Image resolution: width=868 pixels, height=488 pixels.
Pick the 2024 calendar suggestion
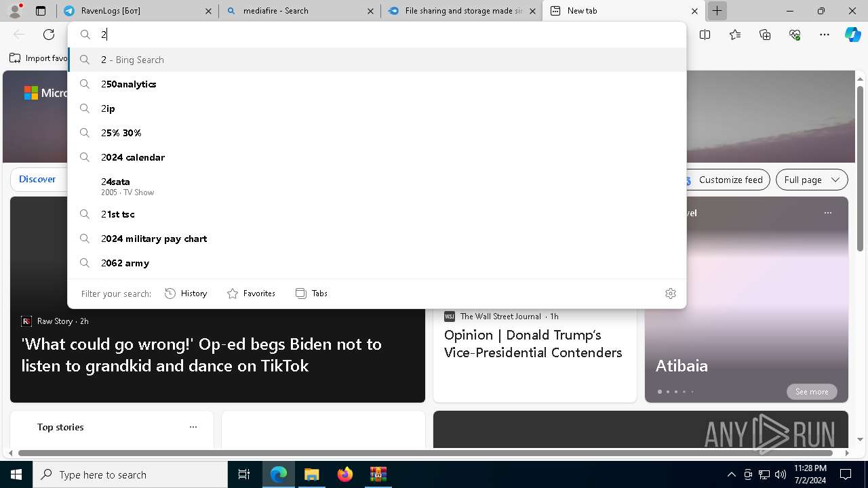coord(377,157)
